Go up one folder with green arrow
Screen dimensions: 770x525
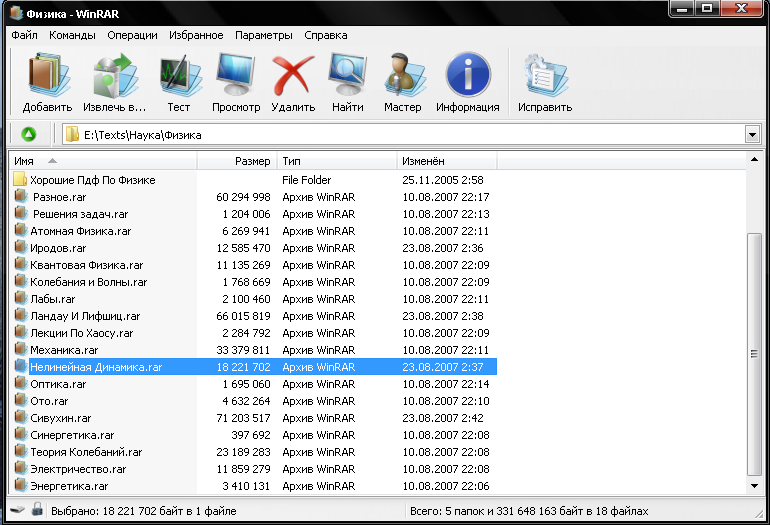[x=28, y=135]
